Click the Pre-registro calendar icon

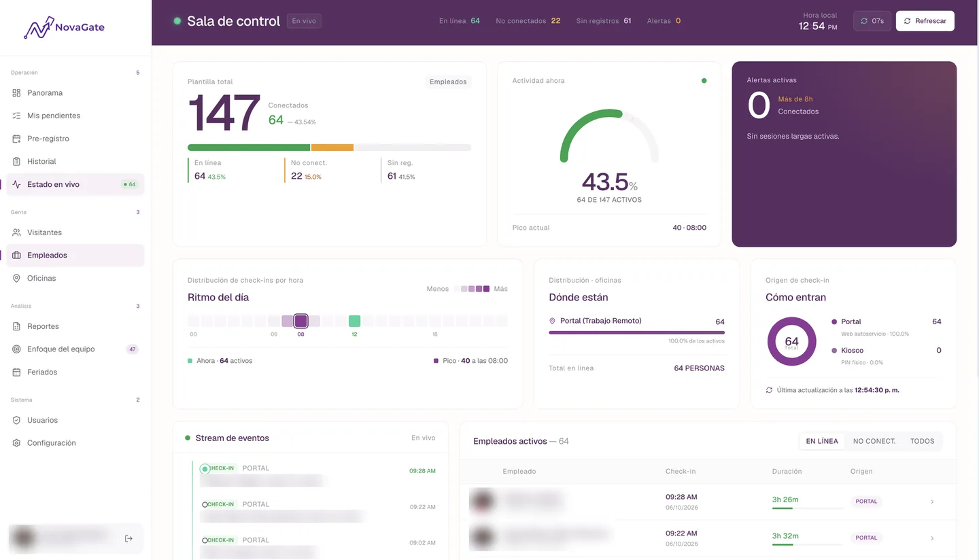point(16,139)
